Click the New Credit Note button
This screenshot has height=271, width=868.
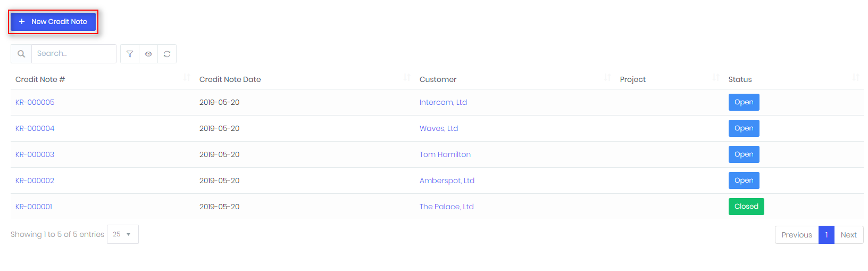(53, 22)
